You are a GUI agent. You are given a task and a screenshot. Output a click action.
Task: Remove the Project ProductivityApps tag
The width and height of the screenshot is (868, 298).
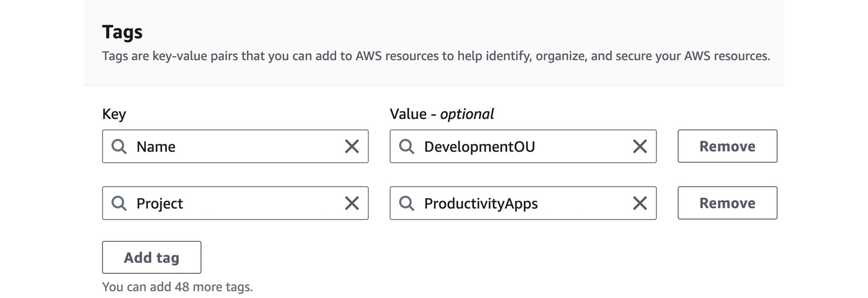tap(728, 203)
